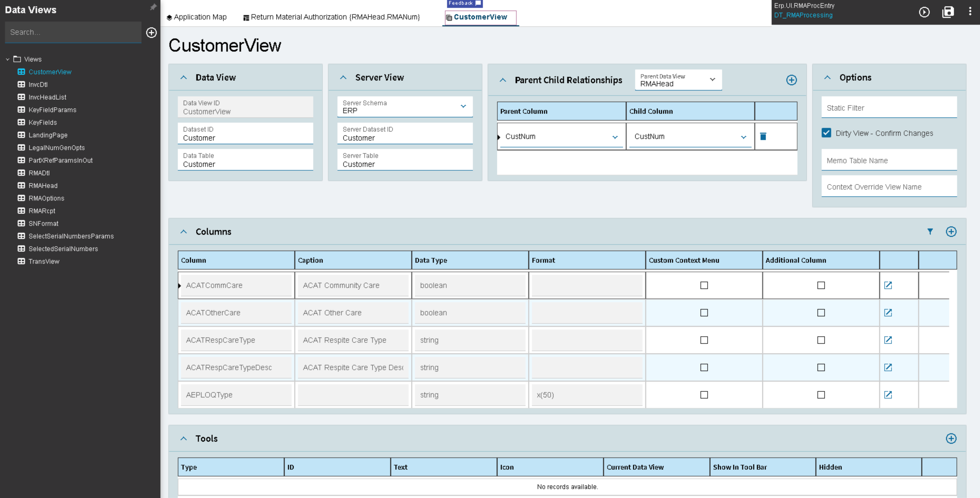
Task: Collapse the Data View panel
Action: [183, 78]
